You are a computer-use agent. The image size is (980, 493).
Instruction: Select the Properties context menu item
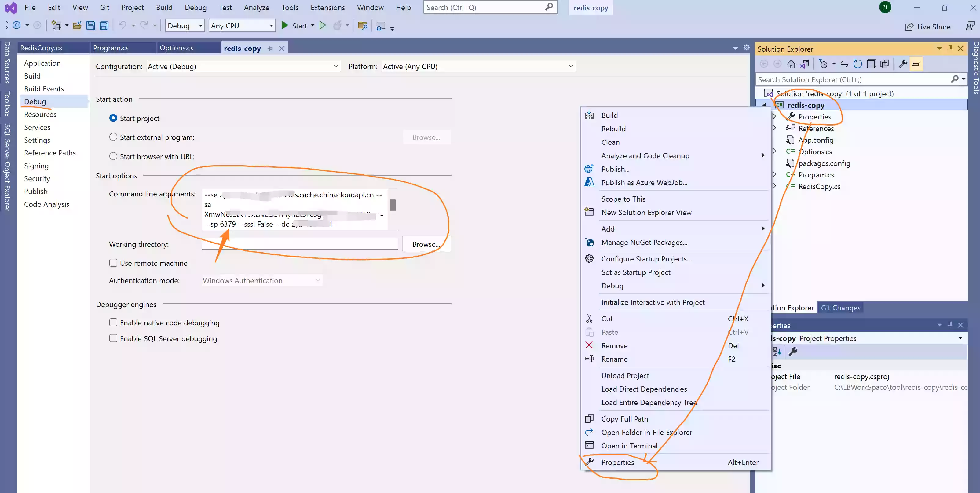click(x=618, y=462)
